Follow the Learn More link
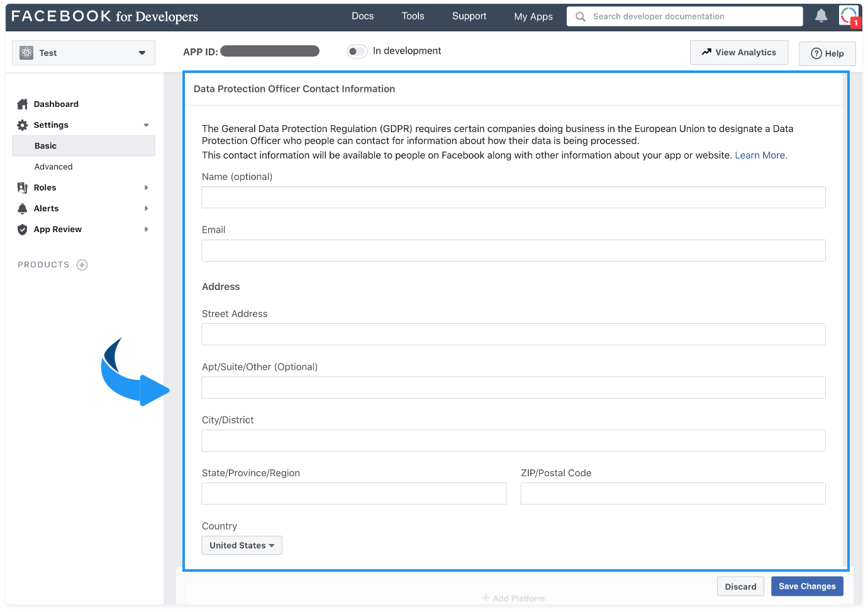 coord(761,155)
